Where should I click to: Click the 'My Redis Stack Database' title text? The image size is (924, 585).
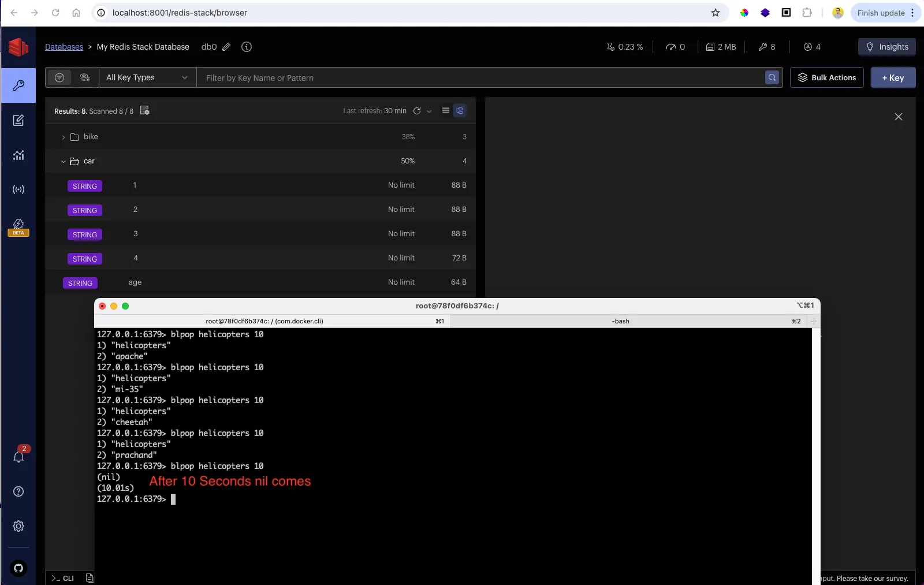(143, 47)
